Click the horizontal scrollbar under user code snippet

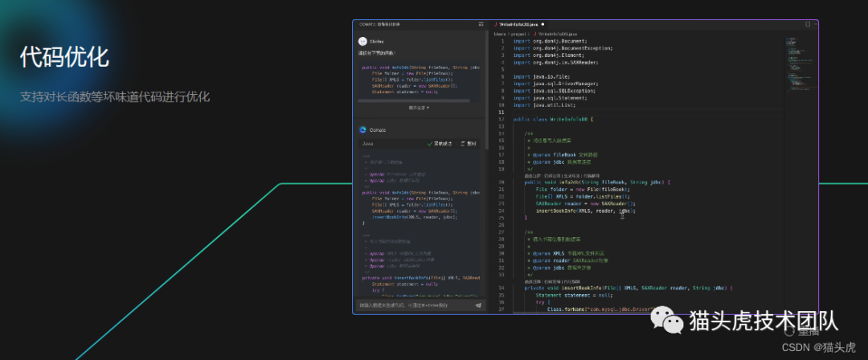pyautogui.click(x=414, y=100)
